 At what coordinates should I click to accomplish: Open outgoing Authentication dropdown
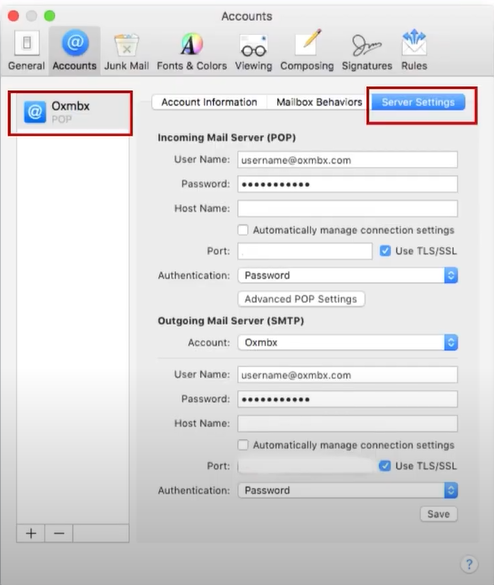(347, 490)
